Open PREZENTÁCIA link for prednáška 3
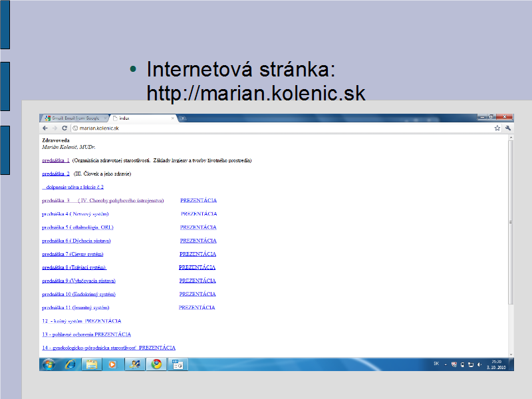Screen dimensions: 532x399 point(198,200)
